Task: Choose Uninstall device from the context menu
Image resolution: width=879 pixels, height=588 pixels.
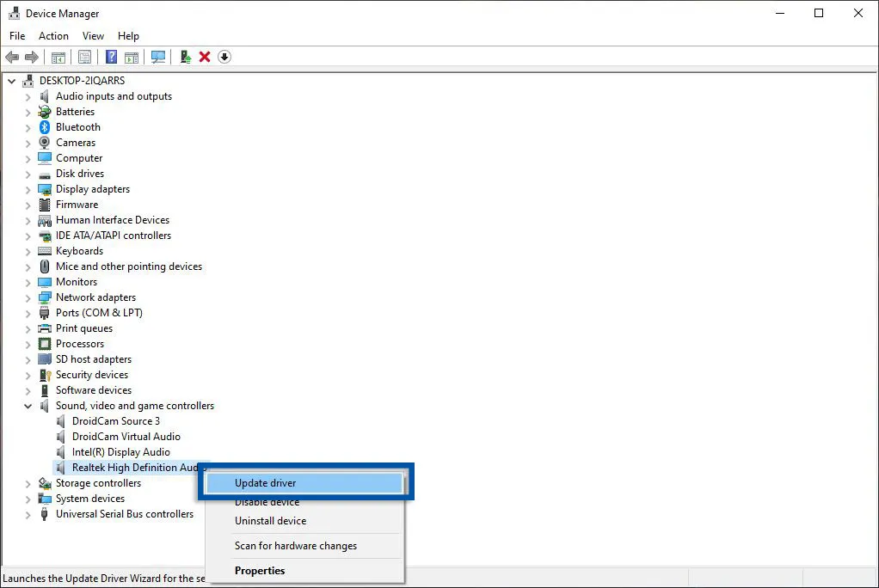Action: [x=270, y=521]
